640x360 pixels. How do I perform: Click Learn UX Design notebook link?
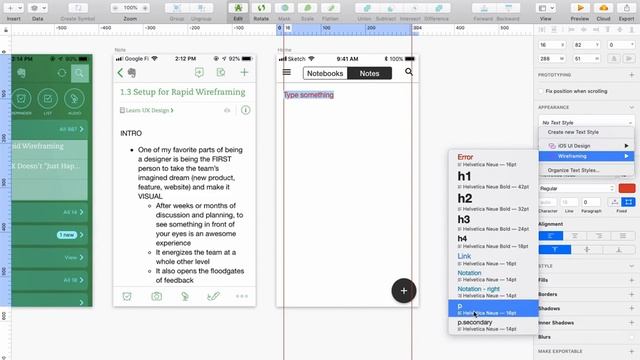pyautogui.click(x=147, y=110)
